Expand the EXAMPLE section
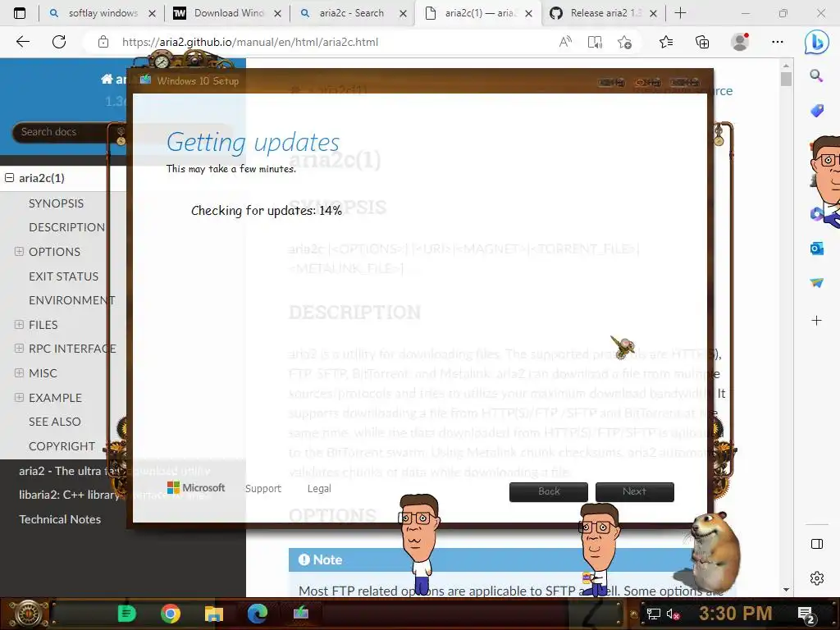The width and height of the screenshot is (840, 630). (20, 398)
